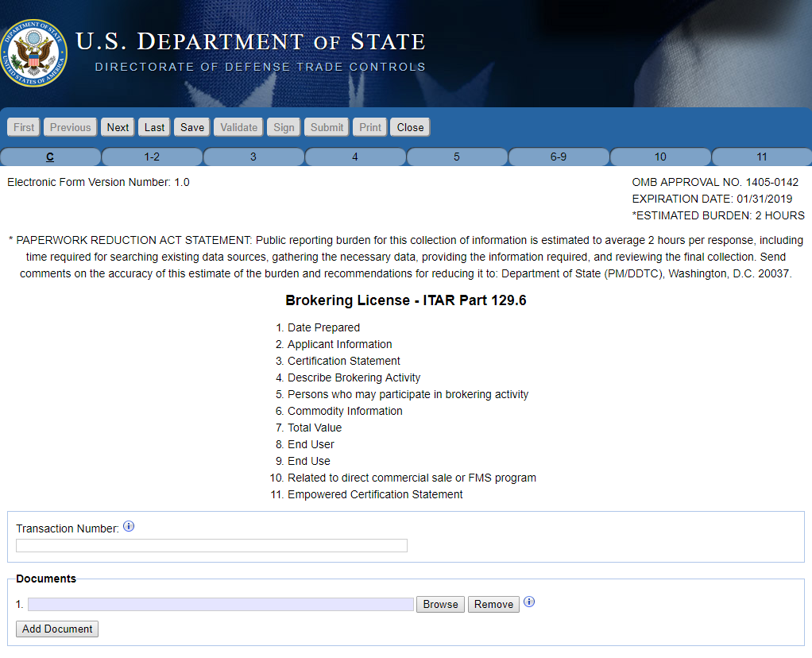812x658 pixels.
Task: Click 'End Use' list item
Action: (308, 461)
